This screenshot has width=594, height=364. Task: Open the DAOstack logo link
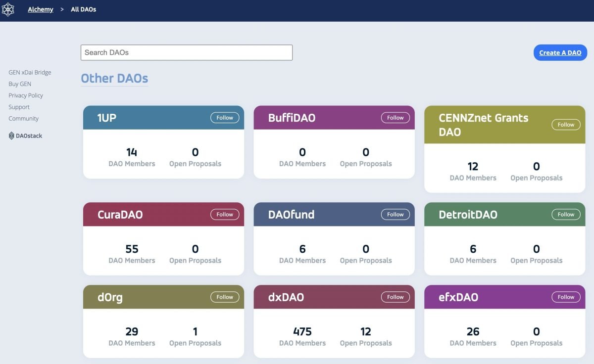point(26,136)
